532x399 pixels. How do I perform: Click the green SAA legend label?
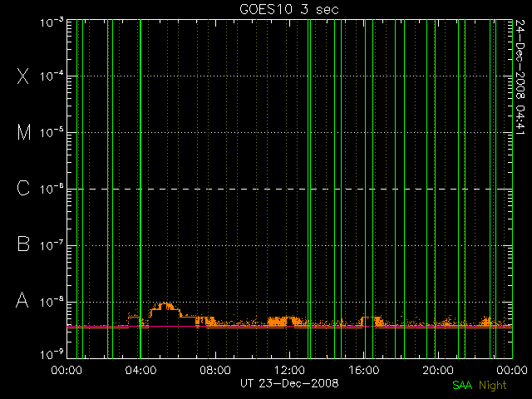click(x=462, y=385)
